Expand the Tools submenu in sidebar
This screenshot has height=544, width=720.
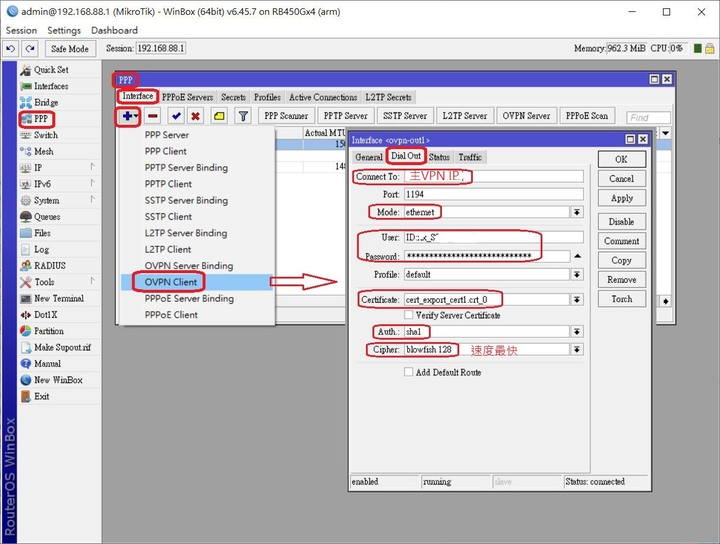coord(59,282)
